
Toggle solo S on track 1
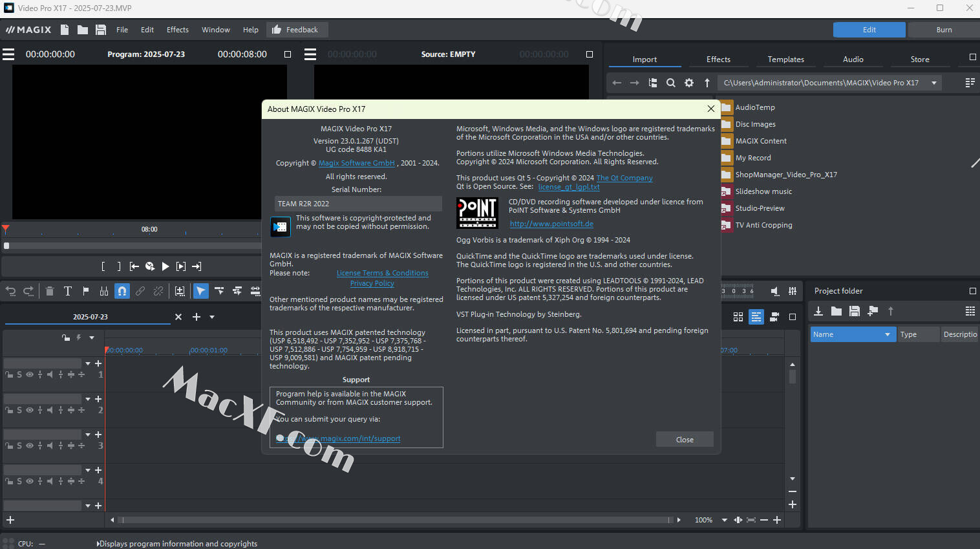(x=19, y=374)
